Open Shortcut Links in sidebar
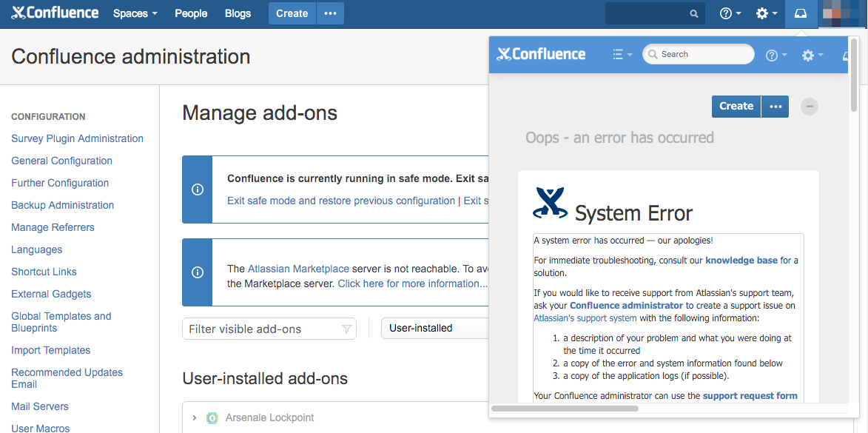 (x=44, y=272)
